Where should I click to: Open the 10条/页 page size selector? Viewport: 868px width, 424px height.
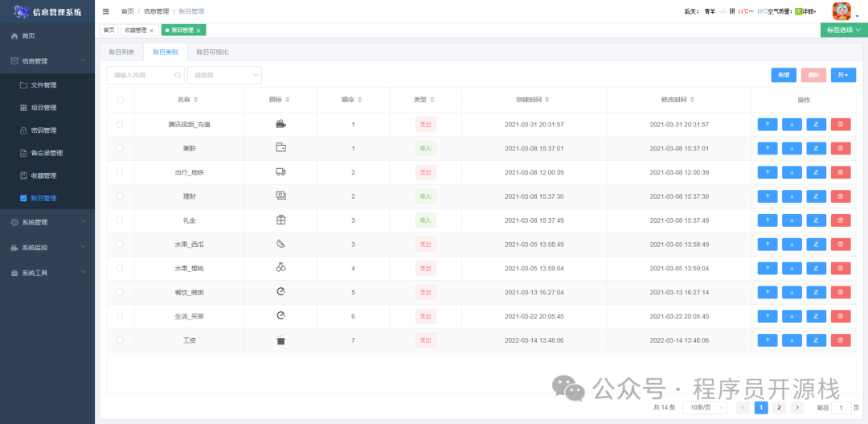pyautogui.click(x=705, y=407)
